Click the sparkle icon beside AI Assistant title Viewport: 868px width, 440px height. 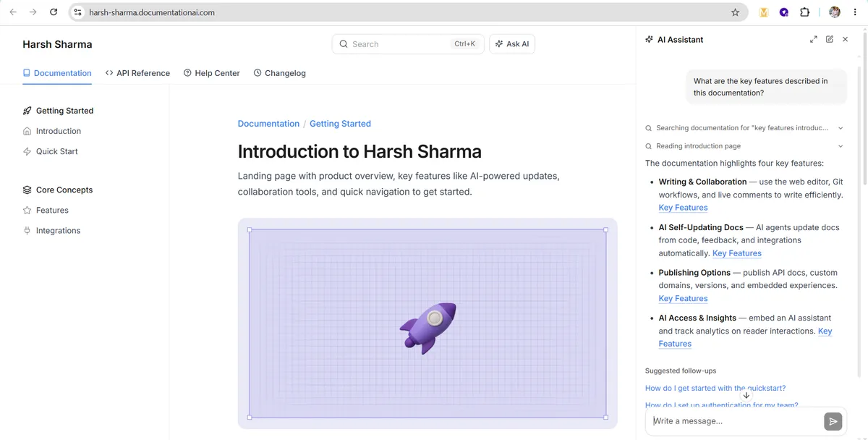pyautogui.click(x=649, y=39)
